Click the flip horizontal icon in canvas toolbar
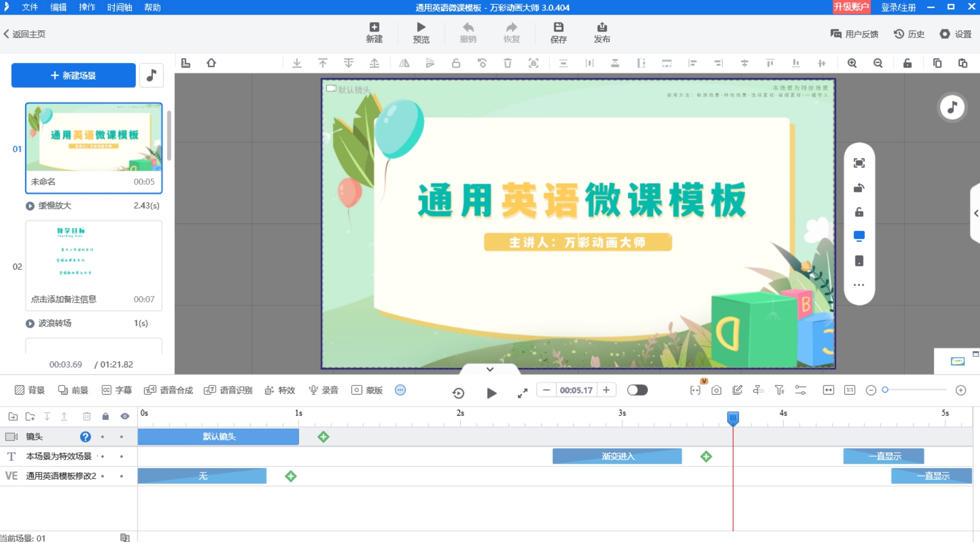Screen dimensions: 980x542 (x=404, y=63)
